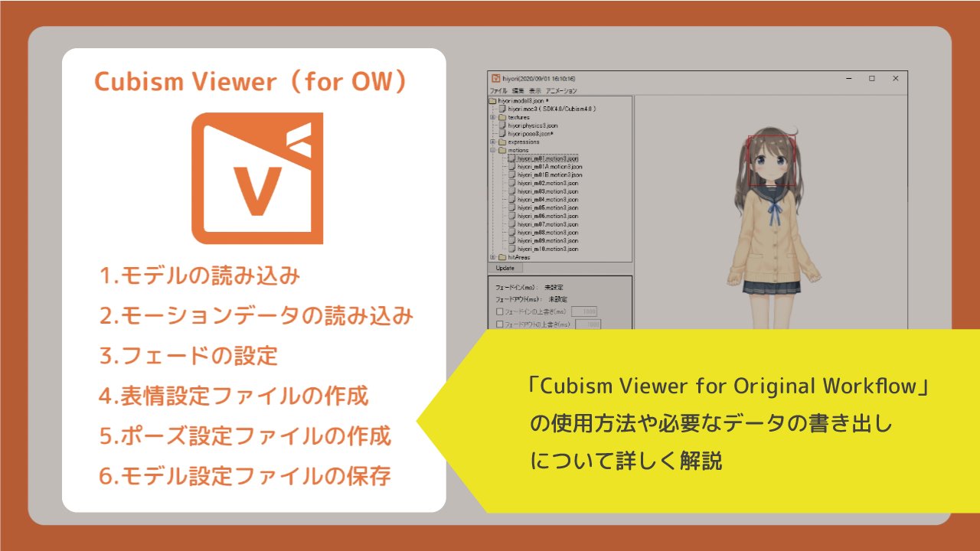Maximize the hiyori viewer window
The width and height of the screenshot is (980, 551).
872,78
